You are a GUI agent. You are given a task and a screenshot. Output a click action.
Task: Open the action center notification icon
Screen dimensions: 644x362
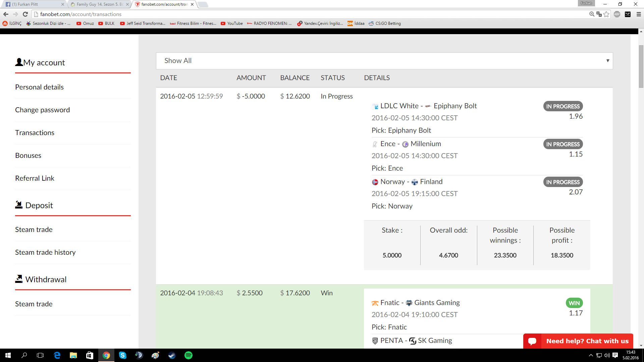(615, 355)
